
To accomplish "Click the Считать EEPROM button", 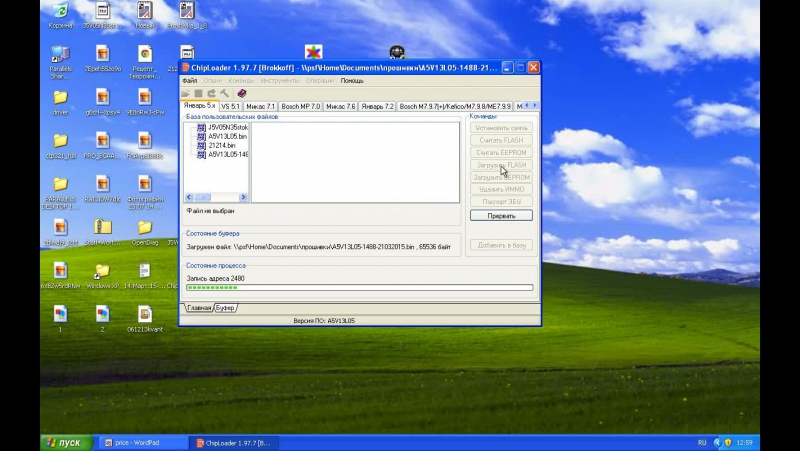I will tap(501, 153).
